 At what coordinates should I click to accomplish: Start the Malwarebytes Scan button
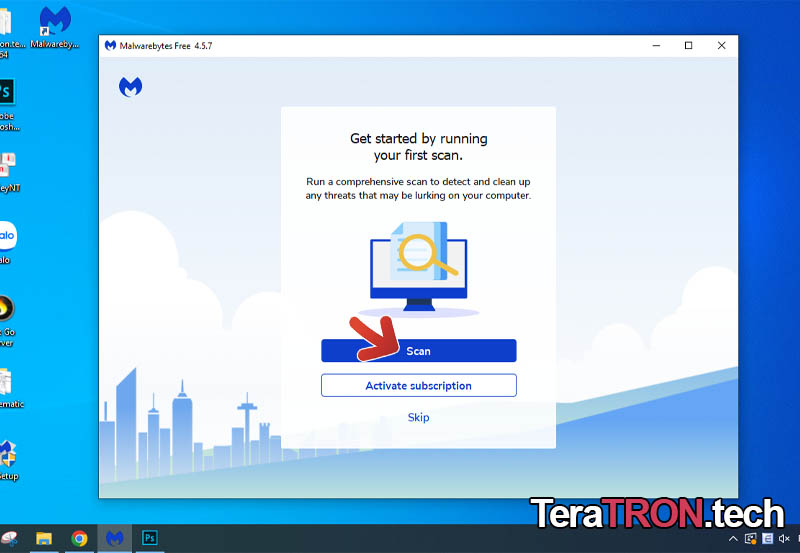[x=418, y=351]
